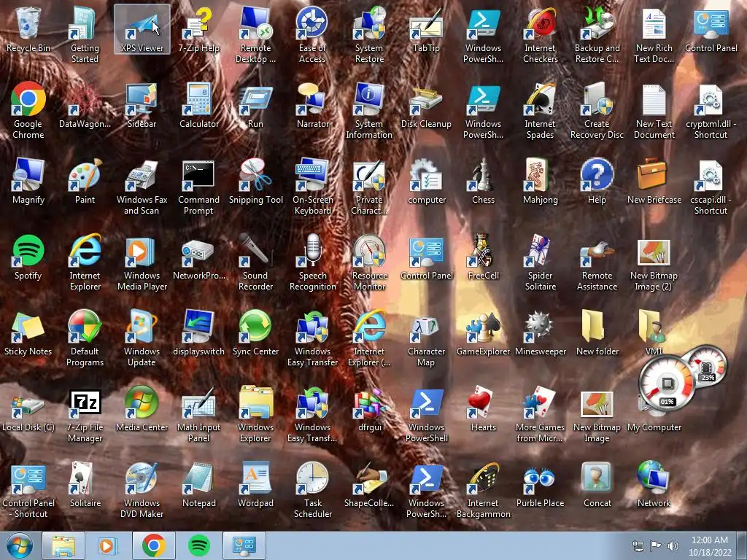Select the Snipping Tool icon
The width and height of the screenshot is (747, 560).
point(255,182)
